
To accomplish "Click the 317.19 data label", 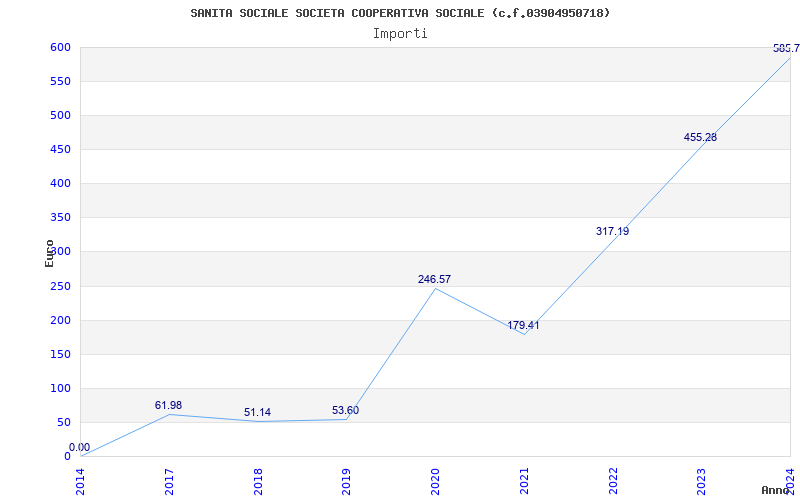I will tap(612, 231).
